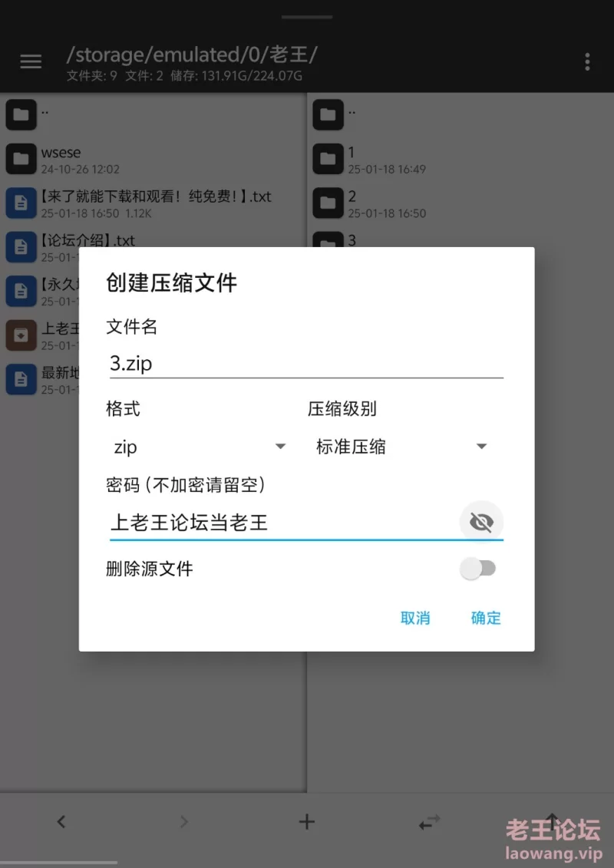Image resolution: width=614 pixels, height=868 pixels.
Task: Tap the swap panes arrows icon
Action: pos(430,821)
